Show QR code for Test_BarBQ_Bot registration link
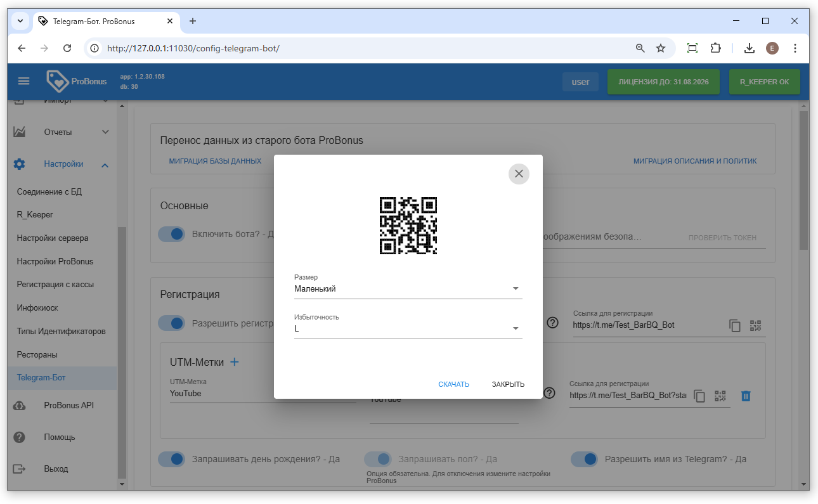Image resolution: width=818 pixels, height=504 pixels. coord(755,325)
